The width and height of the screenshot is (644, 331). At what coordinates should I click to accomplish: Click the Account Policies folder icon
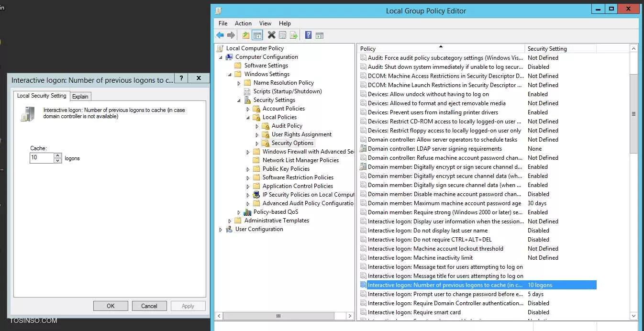(256, 109)
